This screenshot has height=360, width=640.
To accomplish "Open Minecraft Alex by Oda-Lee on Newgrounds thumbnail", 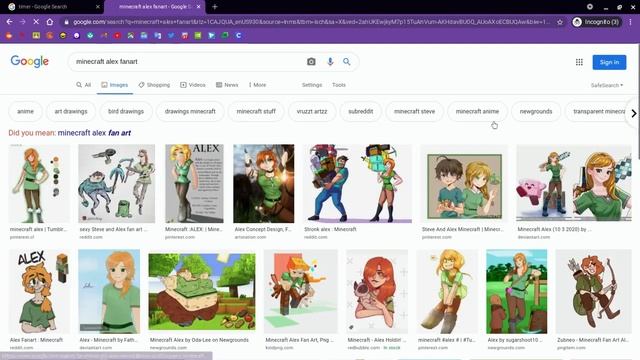I will point(202,291).
